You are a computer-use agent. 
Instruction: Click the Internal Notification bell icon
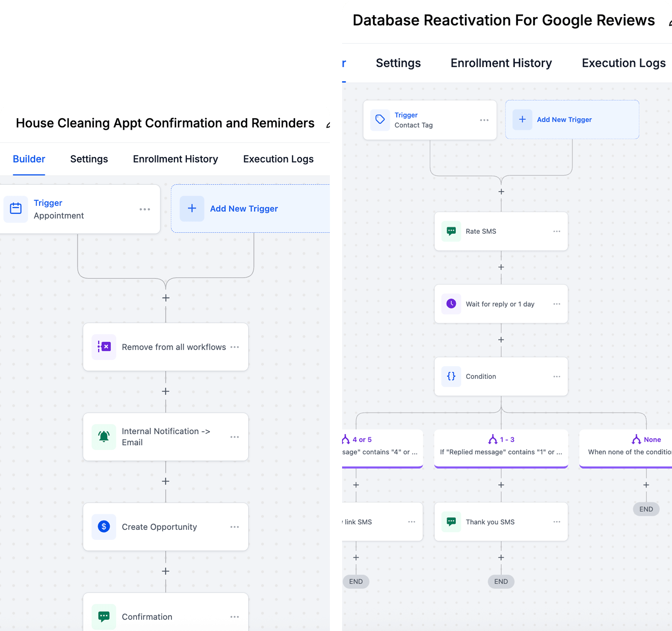click(104, 437)
